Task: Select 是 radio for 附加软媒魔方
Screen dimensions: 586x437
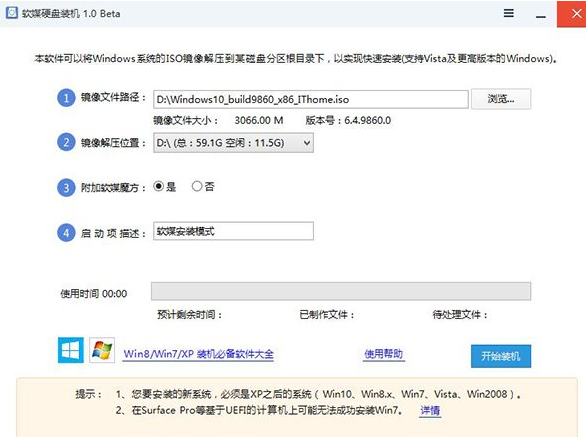Action: coord(158,186)
